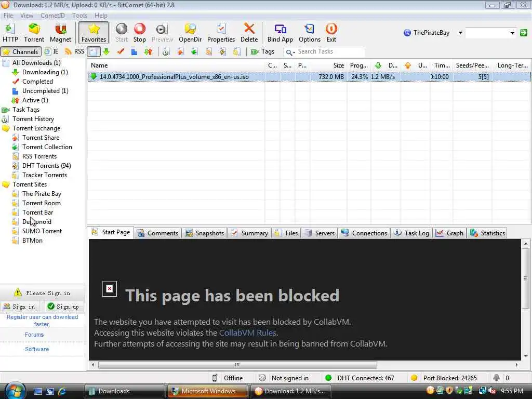The width and height of the screenshot is (532, 399).
Task: Select Downloading (1) in sidebar
Action: point(45,72)
